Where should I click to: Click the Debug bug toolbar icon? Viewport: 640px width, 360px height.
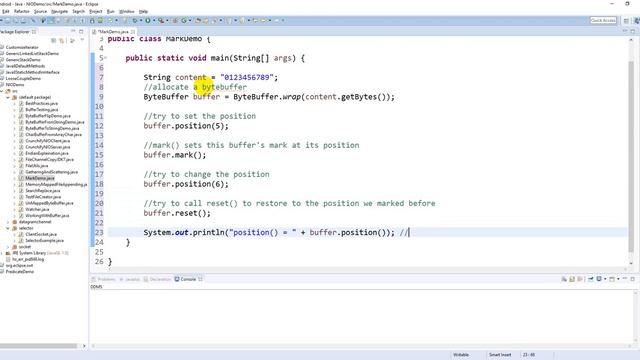[135, 20]
